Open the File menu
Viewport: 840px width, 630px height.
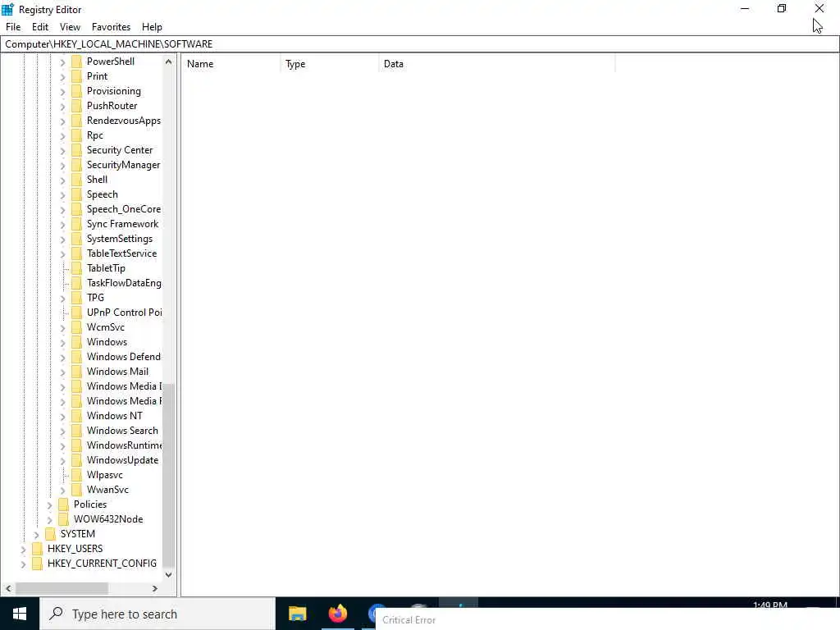click(13, 27)
